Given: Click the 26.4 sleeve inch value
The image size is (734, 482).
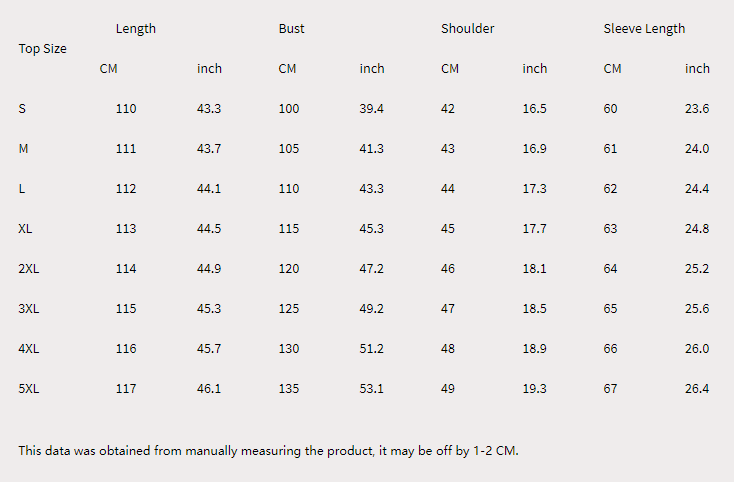Looking at the screenshot, I should [x=697, y=389].
